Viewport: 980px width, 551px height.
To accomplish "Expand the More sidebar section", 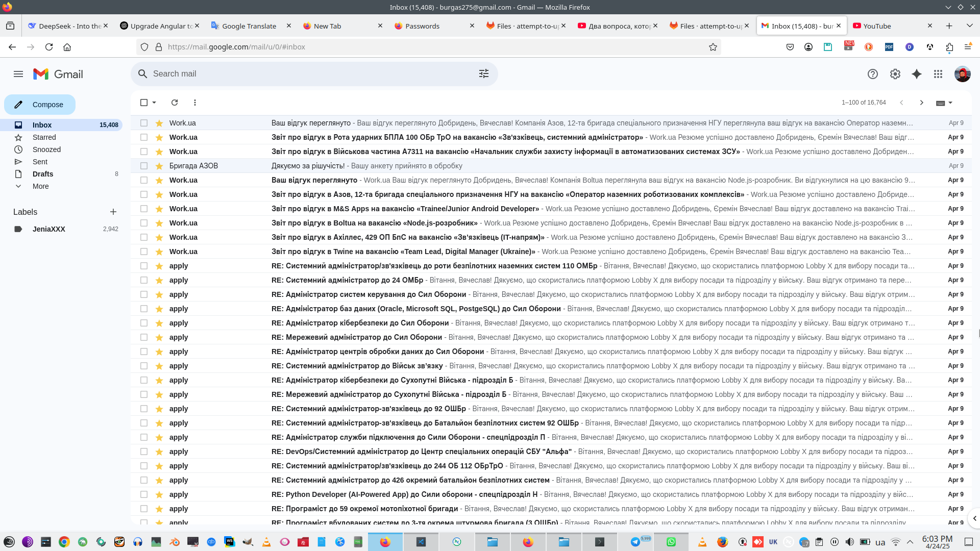I will pyautogui.click(x=40, y=186).
